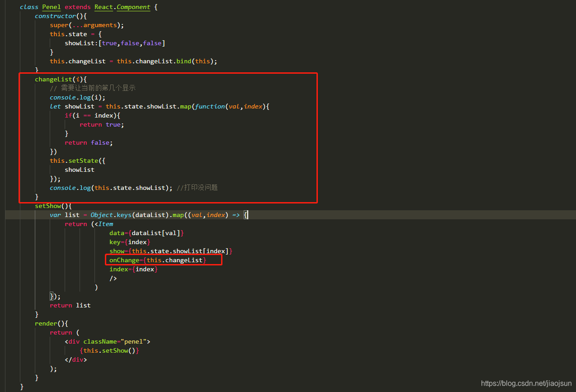Viewport: 576px width, 392px height.
Task: Click the show={this.state.showList[index]} prop
Action: [x=171, y=251]
